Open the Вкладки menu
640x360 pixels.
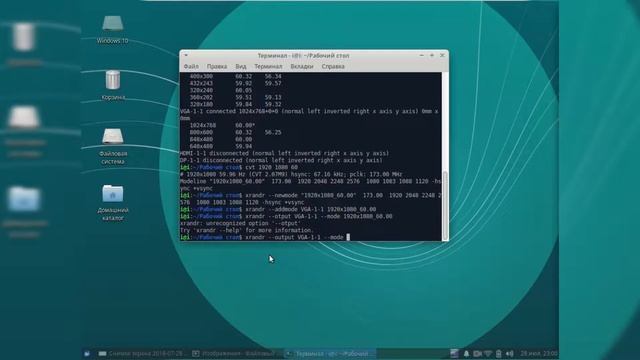302,66
